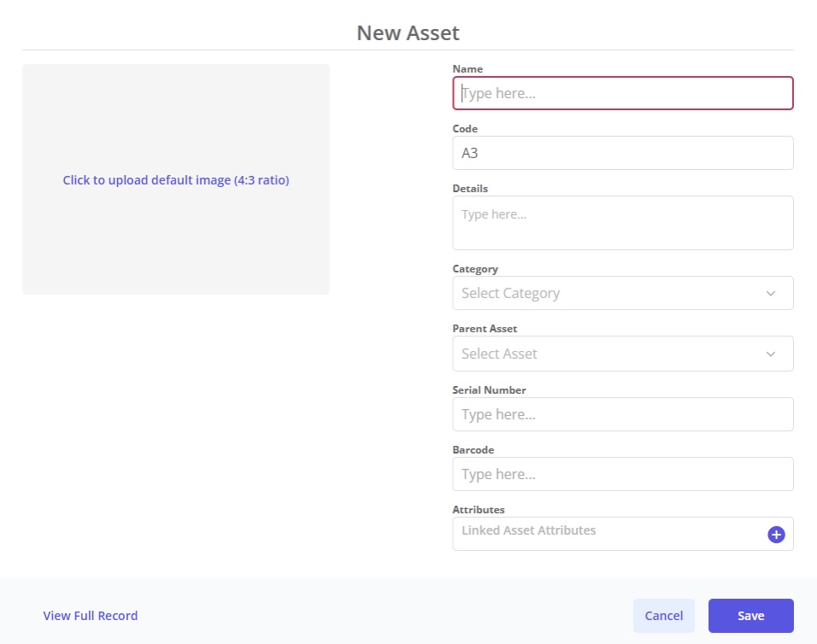Open the View Full Record link
This screenshot has width=817, height=644.
click(x=91, y=616)
